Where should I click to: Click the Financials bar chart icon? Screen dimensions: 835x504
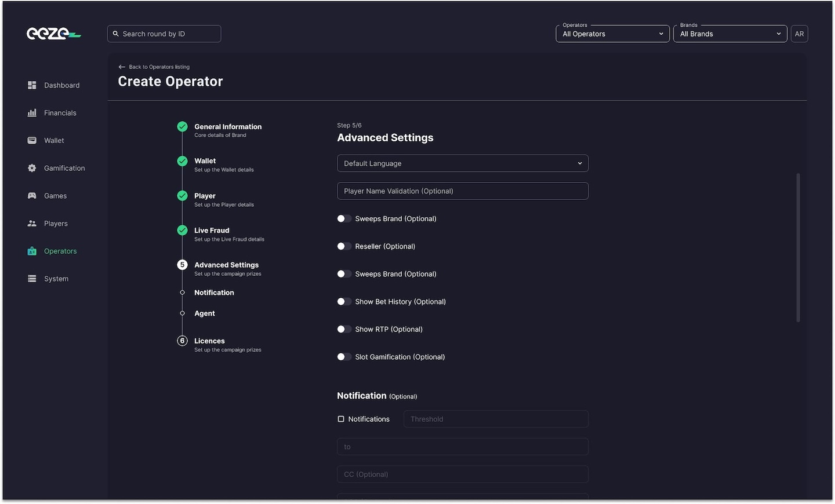click(x=32, y=113)
